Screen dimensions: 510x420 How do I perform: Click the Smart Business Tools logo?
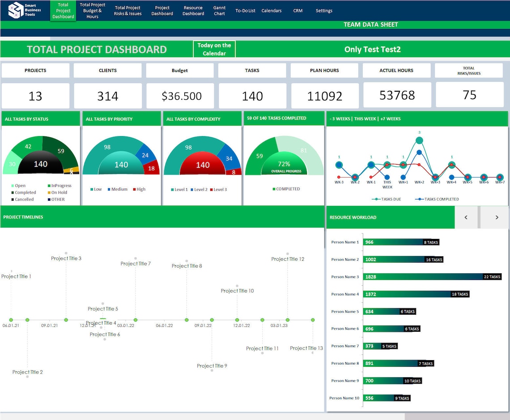click(x=25, y=10)
